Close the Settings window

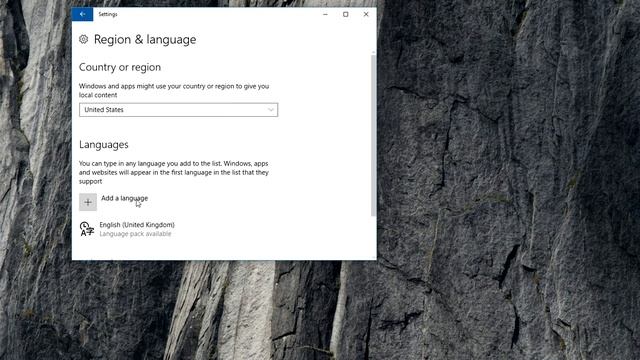[366, 14]
